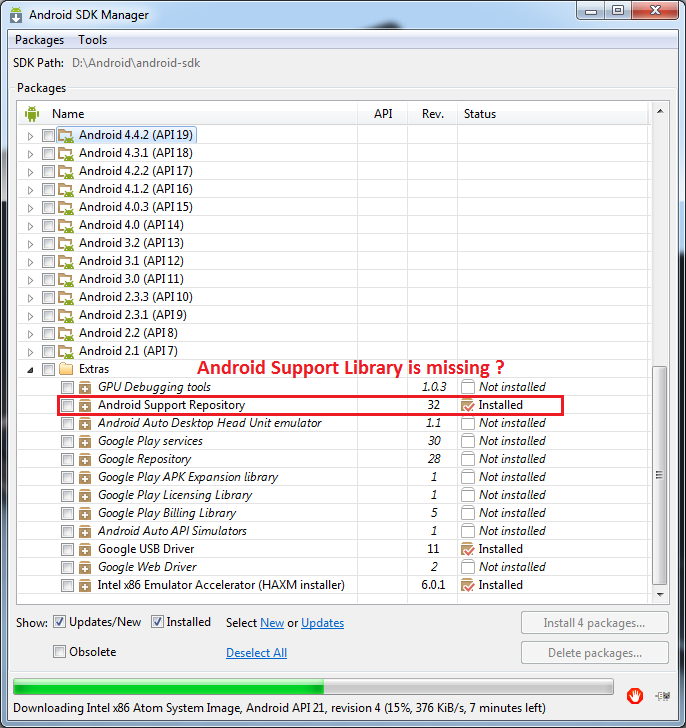Image resolution: width=686 pixels, height=728 pixels.
Task: Click the Android 3.0 (API 11) folder icon
Action: [65, 280]
